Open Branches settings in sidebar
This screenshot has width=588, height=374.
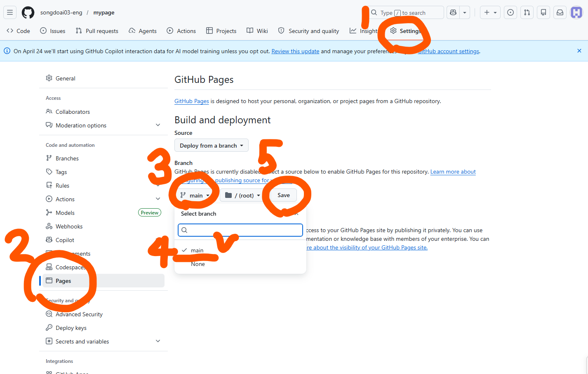103,158
